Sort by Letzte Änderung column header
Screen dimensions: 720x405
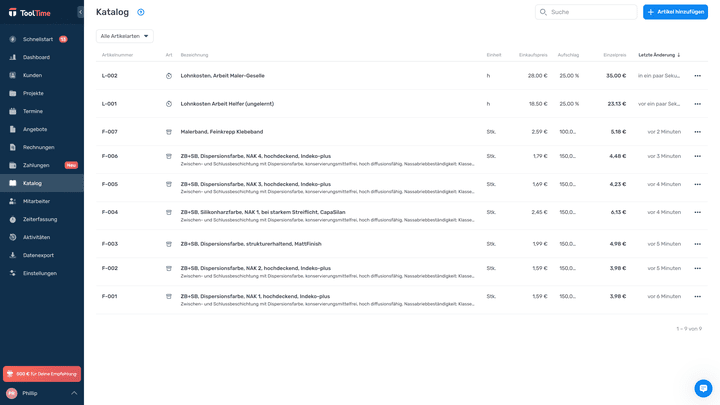(658, 55)
